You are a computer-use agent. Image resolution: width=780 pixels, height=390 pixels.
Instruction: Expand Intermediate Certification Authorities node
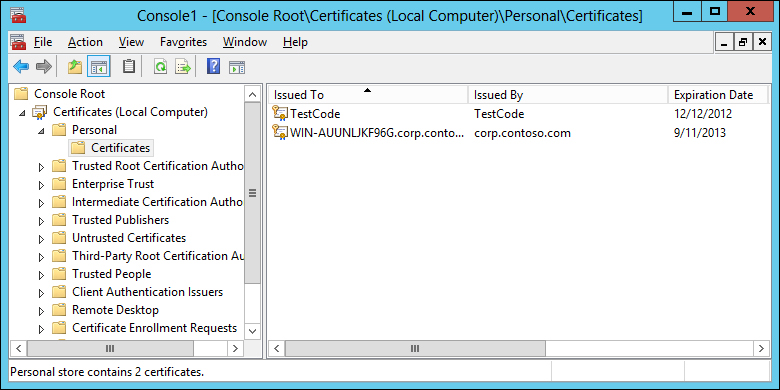(41, 203)
